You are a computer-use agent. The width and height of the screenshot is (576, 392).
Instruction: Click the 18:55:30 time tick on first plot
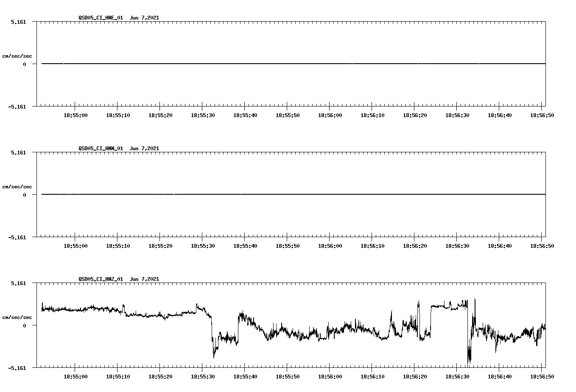coord(203,114)
